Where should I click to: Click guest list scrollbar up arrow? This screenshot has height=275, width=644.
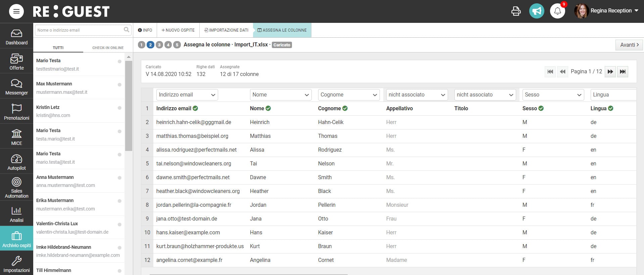129,57
